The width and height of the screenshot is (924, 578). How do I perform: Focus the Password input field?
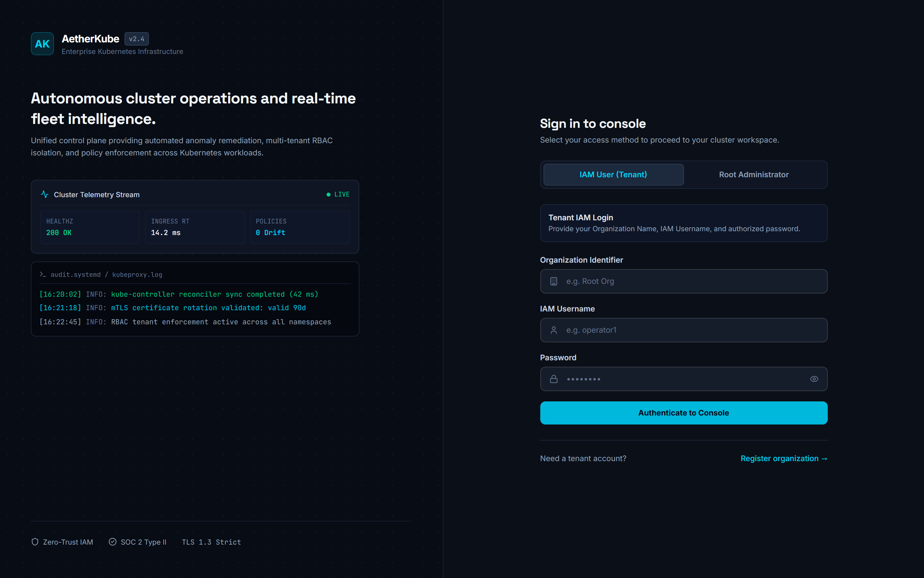coord(683,379)
